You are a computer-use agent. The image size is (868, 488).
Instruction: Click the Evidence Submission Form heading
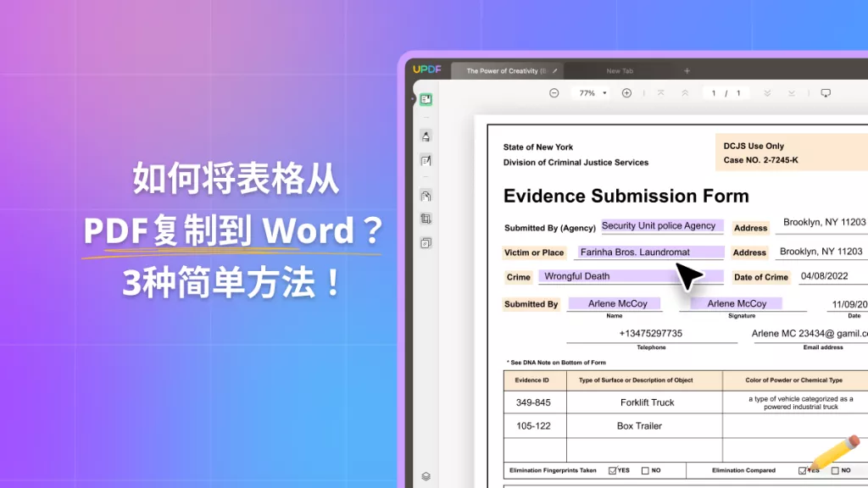point(626,196)
